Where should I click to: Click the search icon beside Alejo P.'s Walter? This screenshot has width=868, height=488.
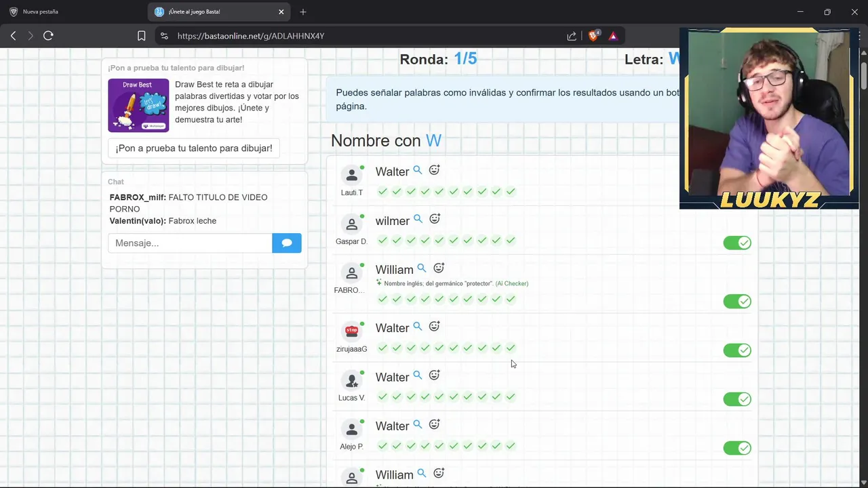point(418,424)
